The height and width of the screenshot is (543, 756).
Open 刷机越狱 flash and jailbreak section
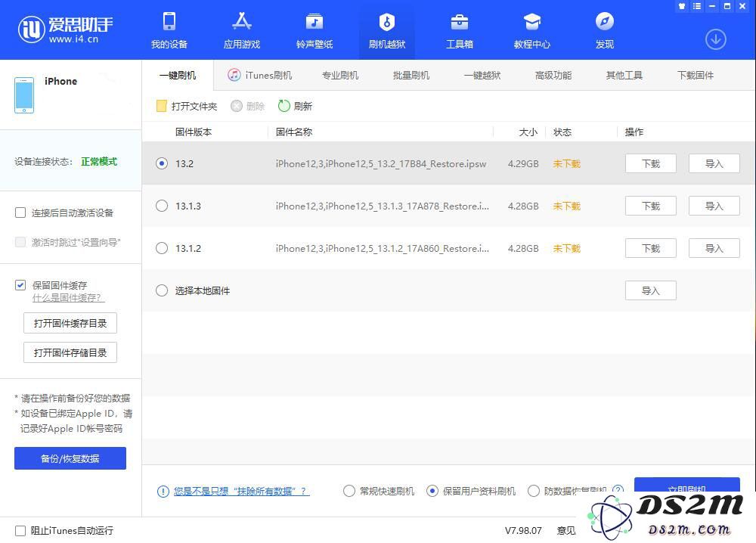click(386, 30)
